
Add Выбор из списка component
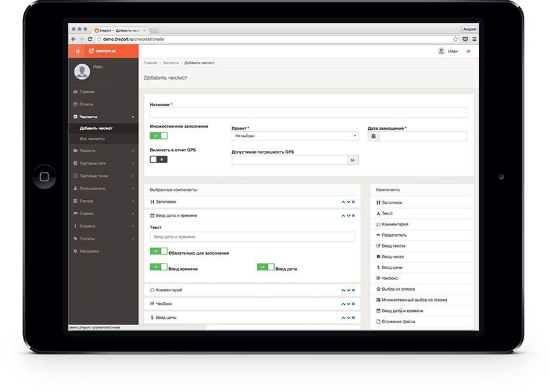(x=422, y=289)
